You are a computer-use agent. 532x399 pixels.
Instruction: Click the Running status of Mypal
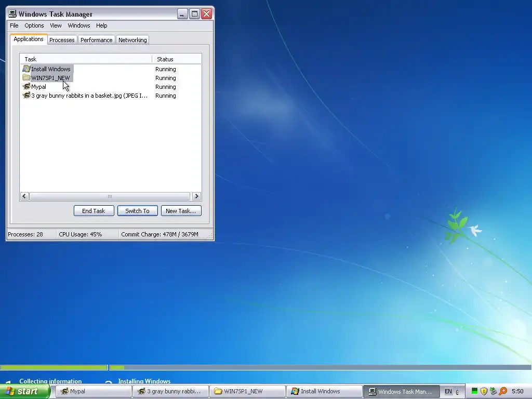[x=166, y=87]
